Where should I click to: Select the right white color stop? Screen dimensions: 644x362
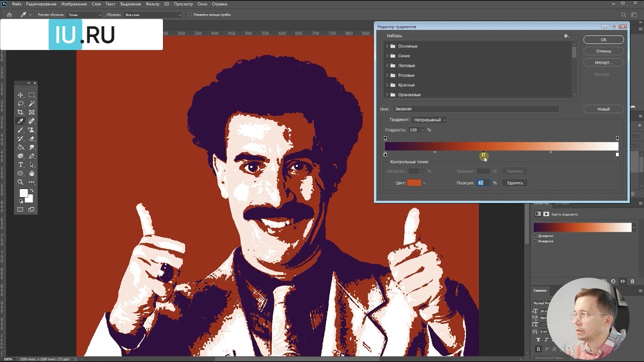click(617, 154)
